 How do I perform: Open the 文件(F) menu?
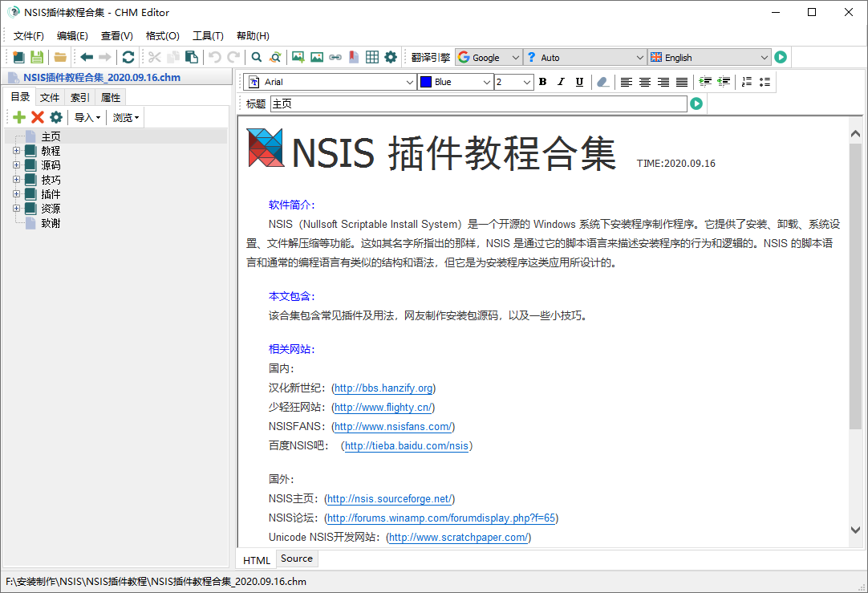(29, 36)
